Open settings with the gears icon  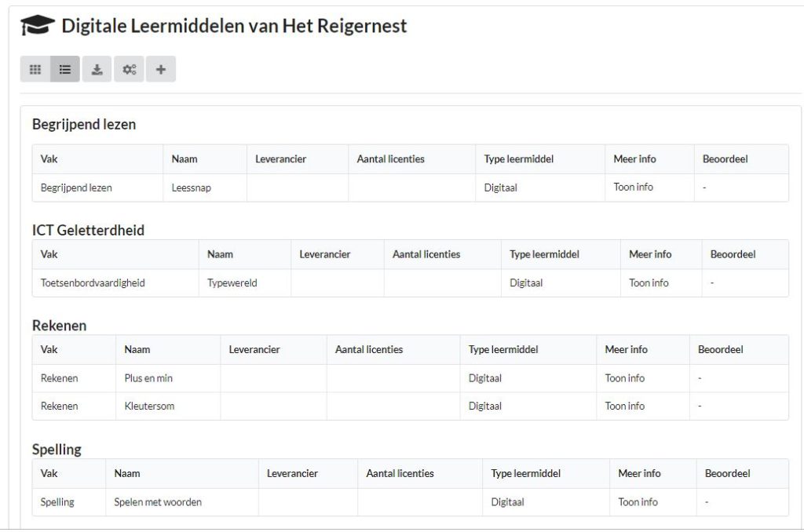[x=129, y=69]
